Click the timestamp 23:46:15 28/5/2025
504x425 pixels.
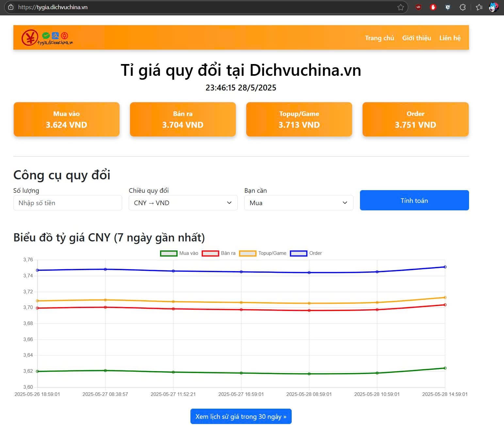241,88
